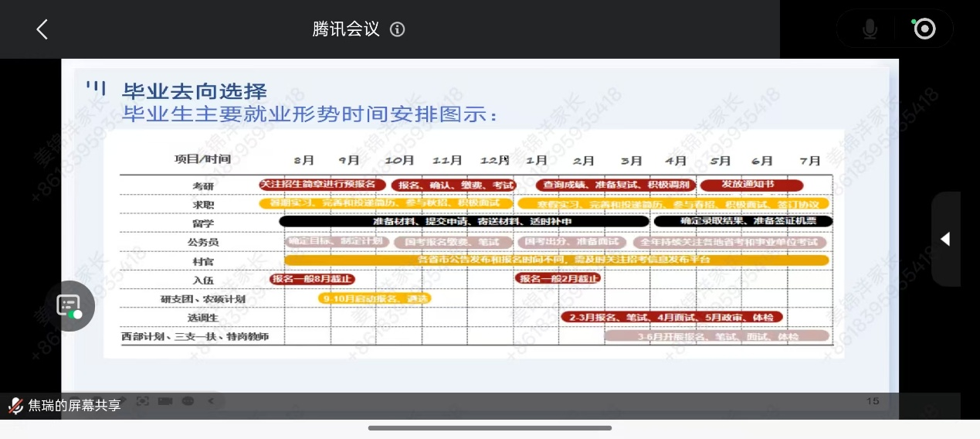Click the yellow 9-10月启动报名、遴选 bar

point(374,298)
